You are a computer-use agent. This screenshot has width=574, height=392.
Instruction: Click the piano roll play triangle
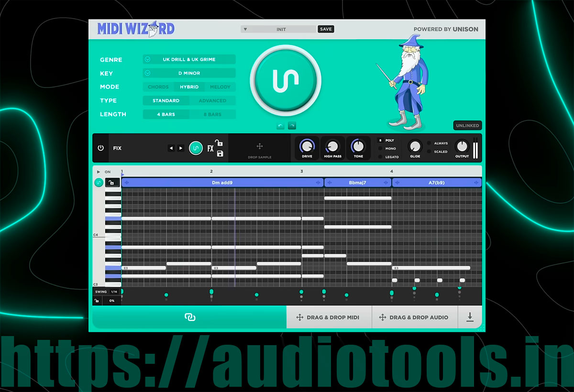click(x=99, y=172)
